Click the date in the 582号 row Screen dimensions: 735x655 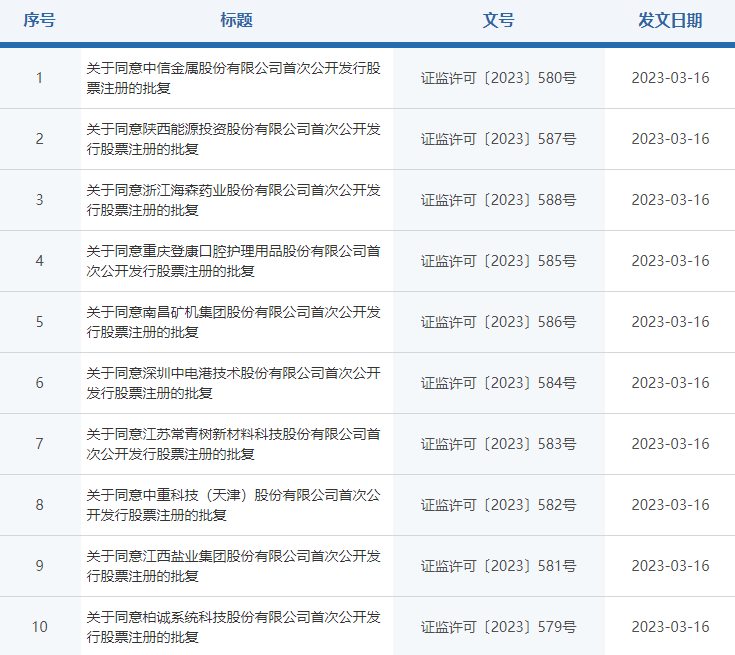[x=670, y=504]
